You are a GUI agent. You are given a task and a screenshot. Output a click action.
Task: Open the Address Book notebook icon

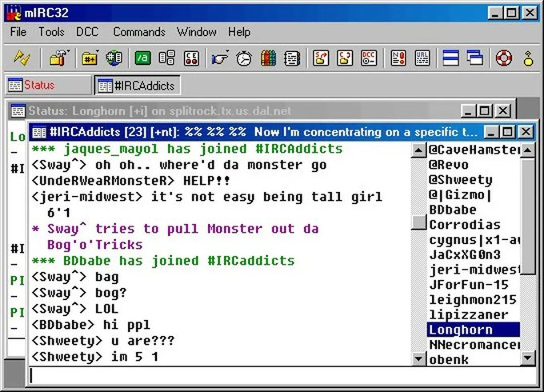point(292,58)
